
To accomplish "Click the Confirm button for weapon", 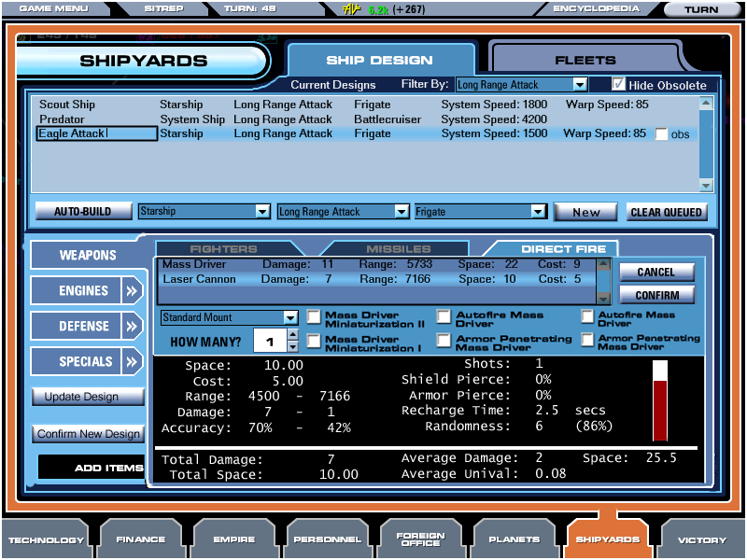I will (656, 295).
